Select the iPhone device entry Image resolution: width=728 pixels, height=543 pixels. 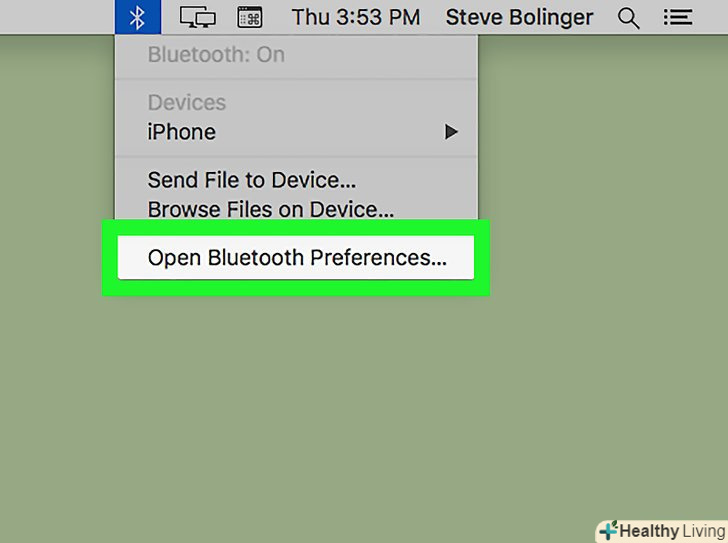(x=182, y=132)
